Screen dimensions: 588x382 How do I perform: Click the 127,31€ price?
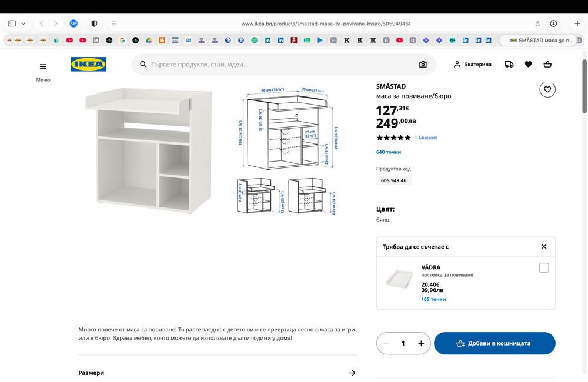(x=393, y=110)
